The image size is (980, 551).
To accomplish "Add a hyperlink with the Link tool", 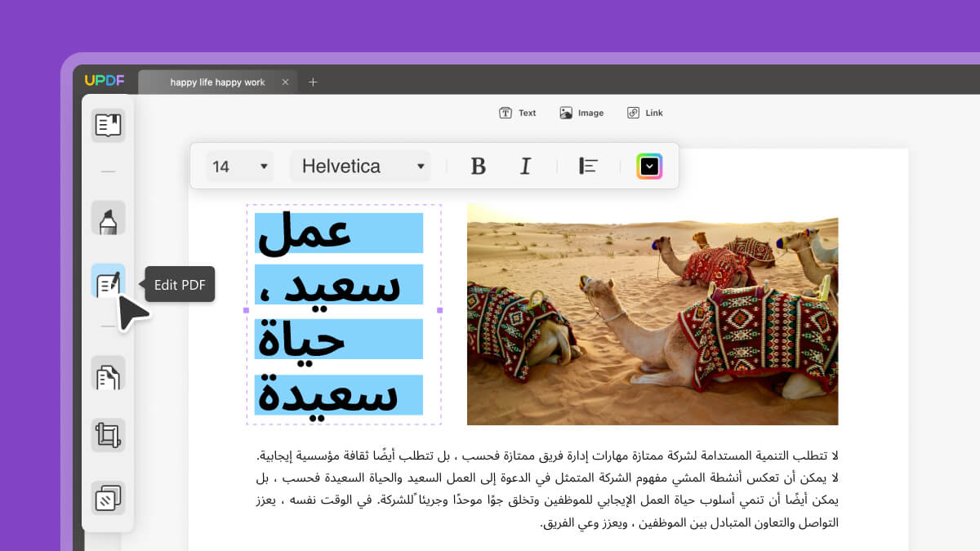I will 644,113.
